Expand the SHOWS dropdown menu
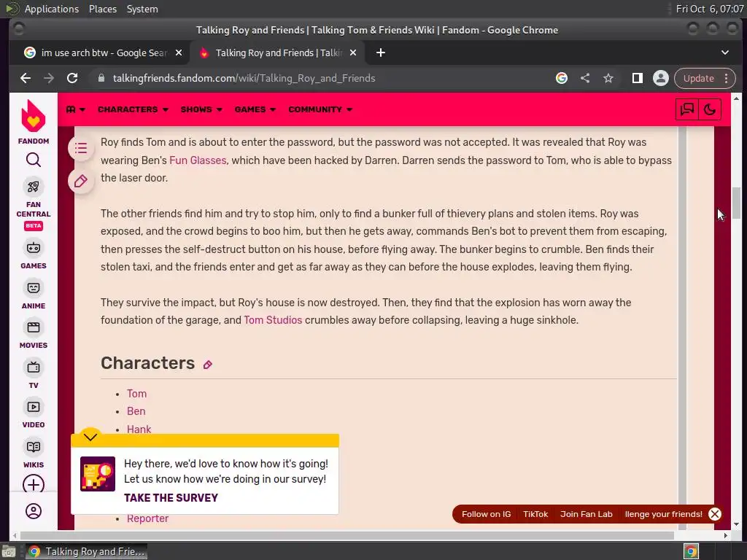 201,109
